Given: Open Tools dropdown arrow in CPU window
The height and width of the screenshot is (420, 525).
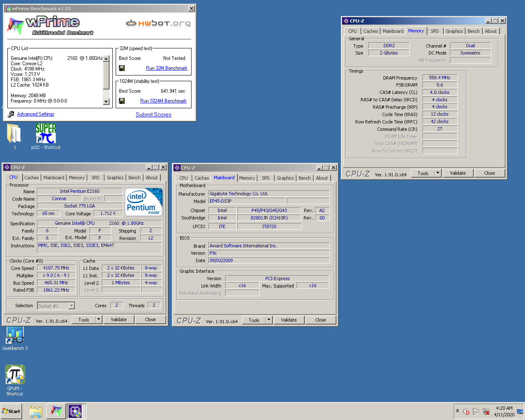Looking at the screenshot, I should (98, 320).
